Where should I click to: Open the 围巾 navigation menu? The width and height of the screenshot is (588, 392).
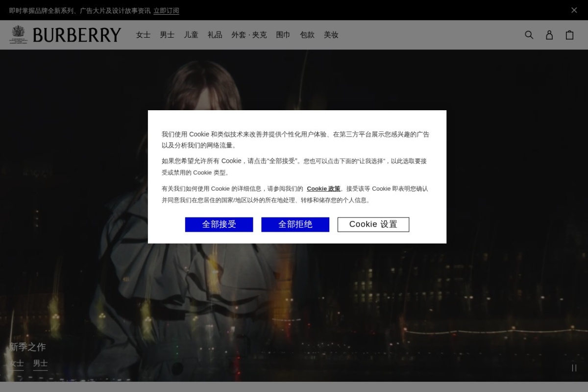(283, 35)
